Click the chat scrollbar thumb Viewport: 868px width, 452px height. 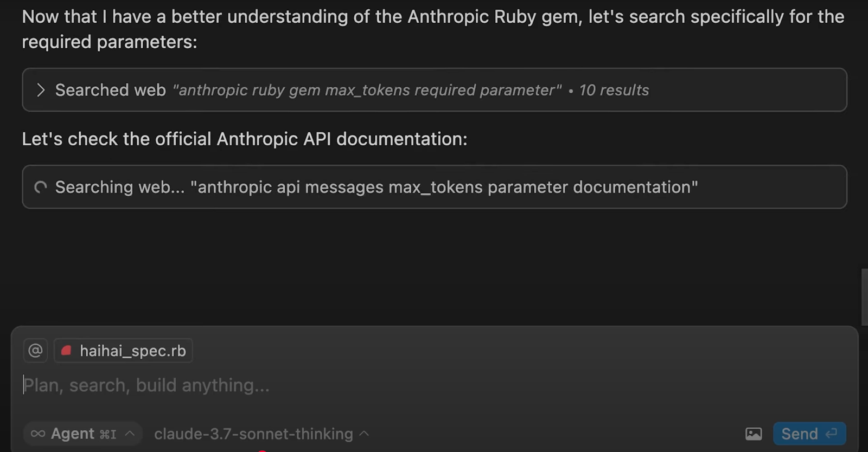(x=864, y=296)
